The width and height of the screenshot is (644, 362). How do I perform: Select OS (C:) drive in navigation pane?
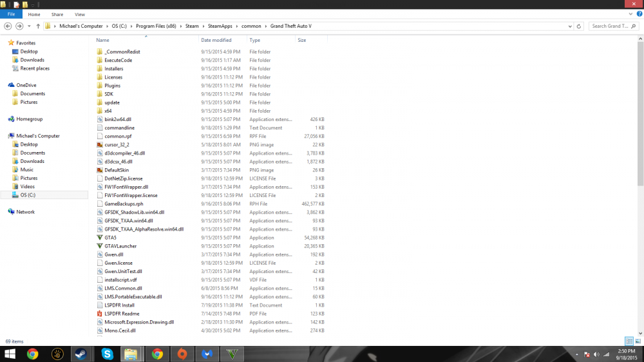28,195
